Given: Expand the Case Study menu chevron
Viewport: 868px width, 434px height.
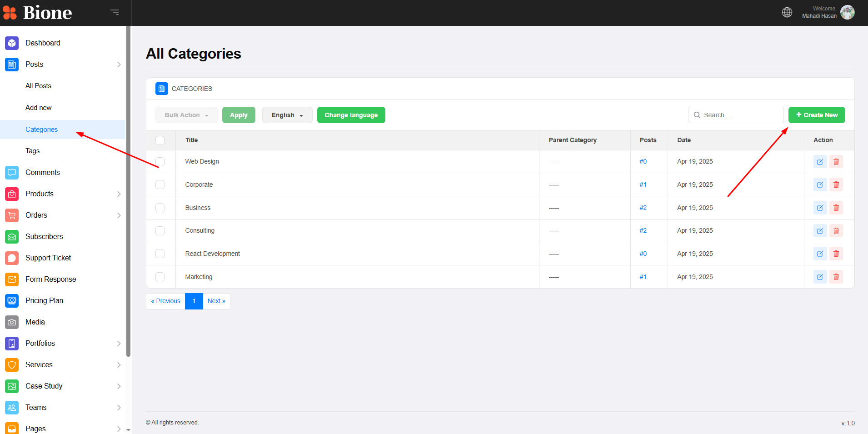Looking at the screenshot, I should (119, 386).
